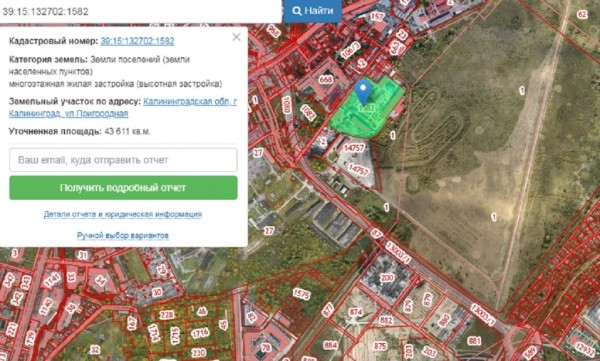
Task: Click parcel label 1716 on map
Action: pos(200,333)
